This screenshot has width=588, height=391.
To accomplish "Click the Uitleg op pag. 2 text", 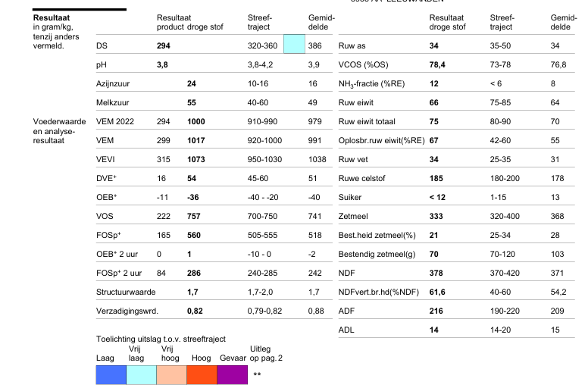I will (x=266, y=354).
